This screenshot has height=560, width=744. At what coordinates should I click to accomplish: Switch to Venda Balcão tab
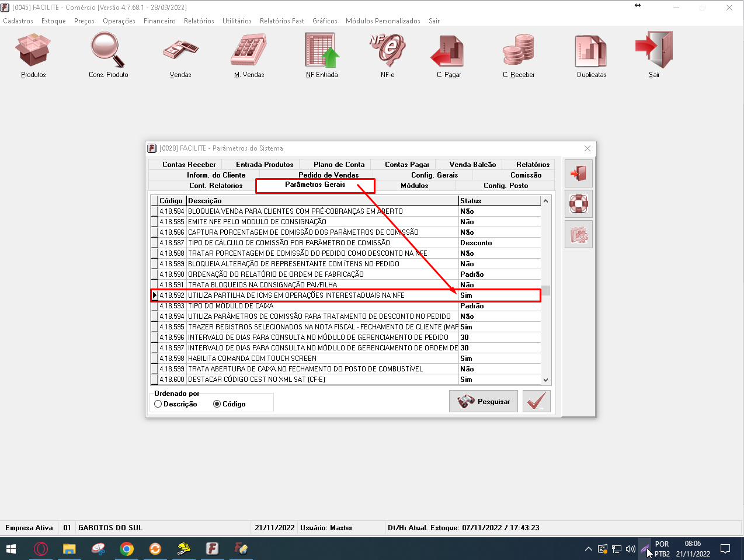pos(472,165)
